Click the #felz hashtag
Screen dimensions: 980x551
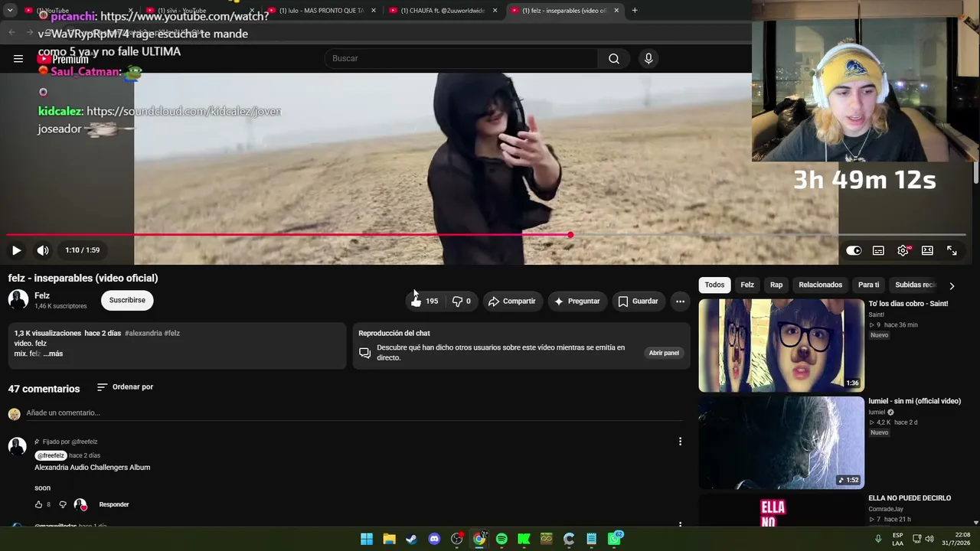[172, 333]
